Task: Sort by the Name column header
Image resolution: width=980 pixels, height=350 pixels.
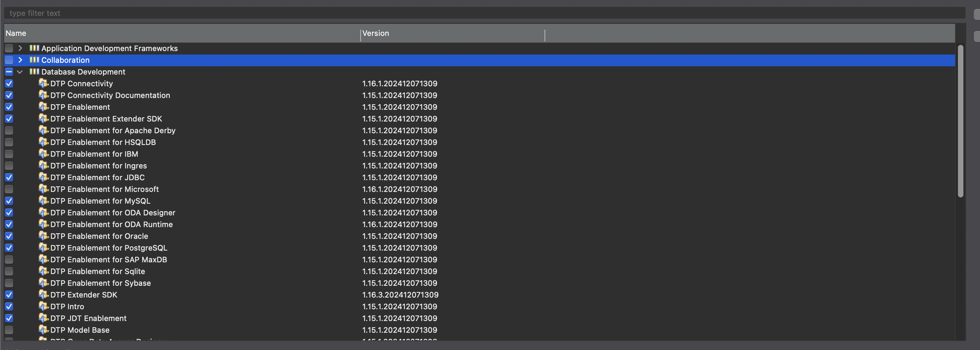Action: 182,33
